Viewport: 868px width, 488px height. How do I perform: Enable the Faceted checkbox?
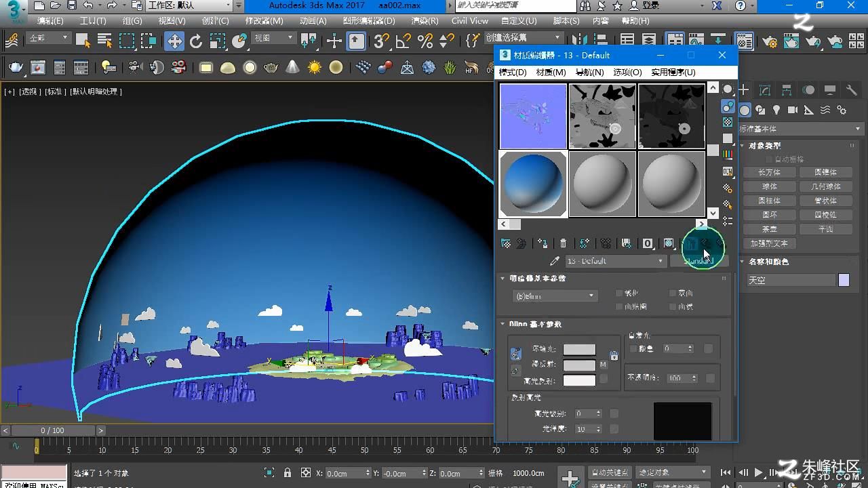[673, 307]
